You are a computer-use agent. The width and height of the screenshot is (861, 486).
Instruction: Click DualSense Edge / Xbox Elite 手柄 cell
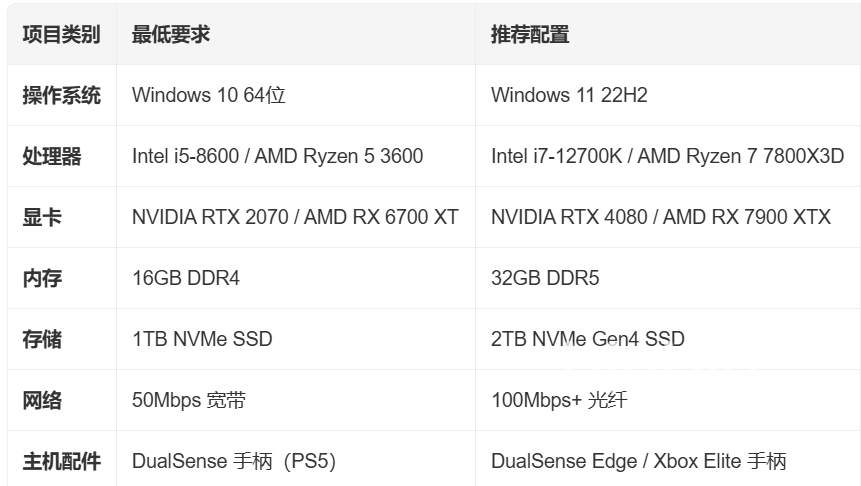pyautogui.click(x=668, y=460)
